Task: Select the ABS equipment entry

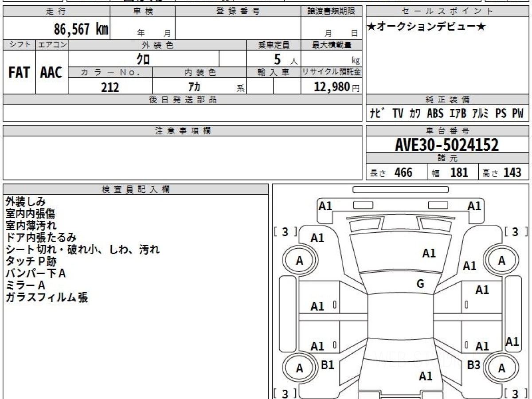Action: tap(435, 113)
